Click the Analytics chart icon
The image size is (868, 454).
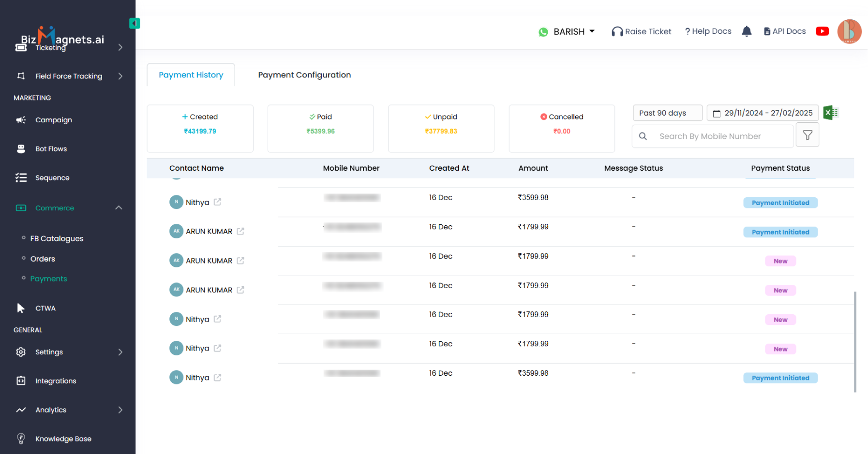coord(21,410)
